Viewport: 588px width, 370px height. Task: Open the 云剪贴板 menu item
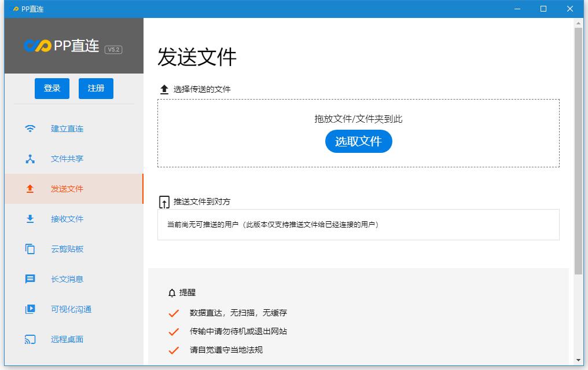tap(74, 249)
